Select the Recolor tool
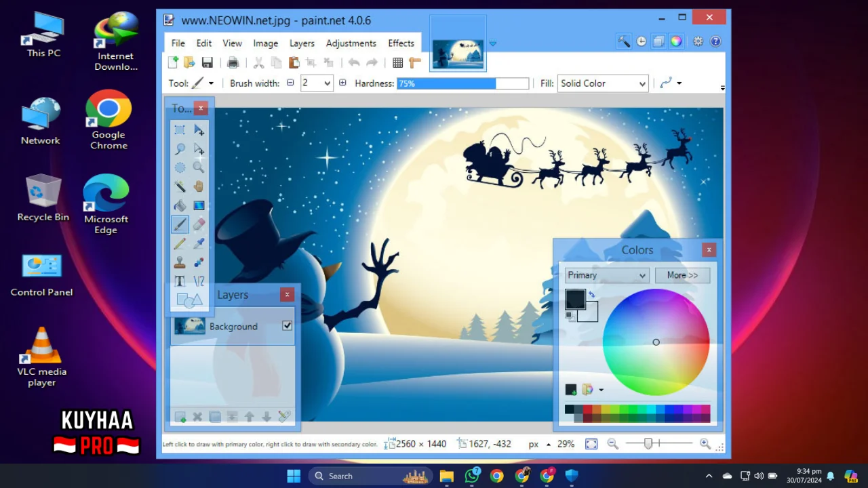868x488 pixels. click(x=199, y=262)
